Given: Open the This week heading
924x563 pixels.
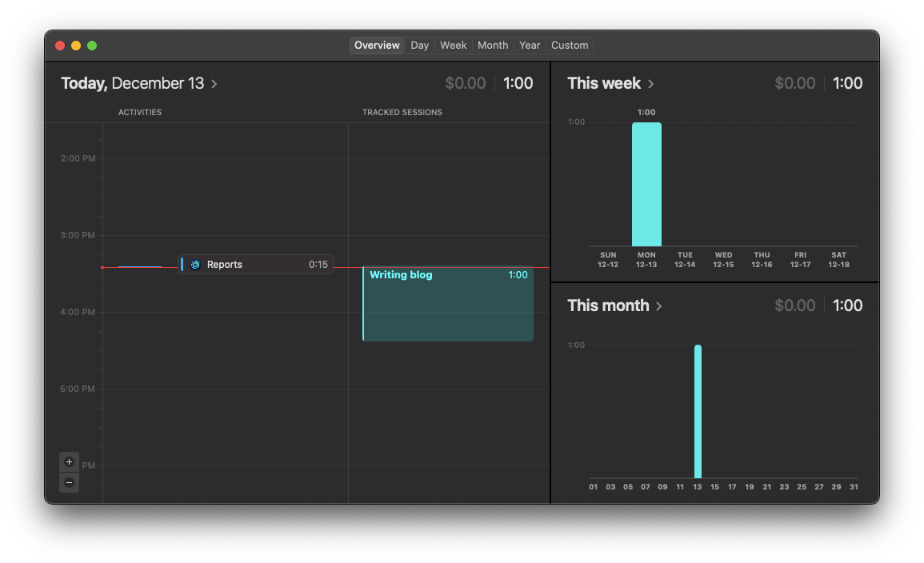Looking at the screenshot, I should click(x=604, y=83).
